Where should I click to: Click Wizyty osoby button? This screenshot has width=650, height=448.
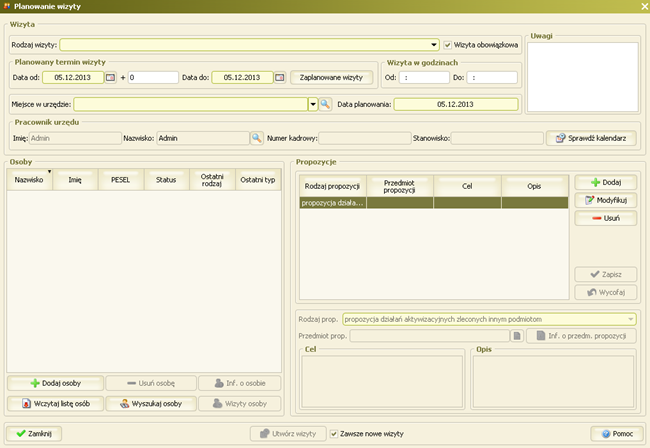tap(240, 404)
